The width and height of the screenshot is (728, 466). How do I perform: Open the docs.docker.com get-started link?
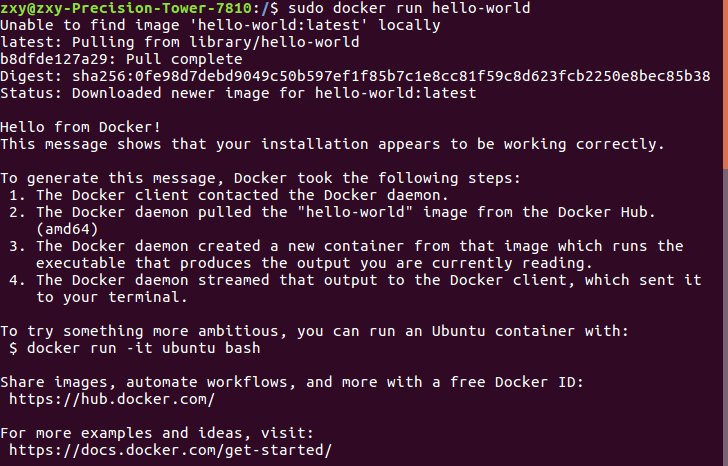coord(170,451)
